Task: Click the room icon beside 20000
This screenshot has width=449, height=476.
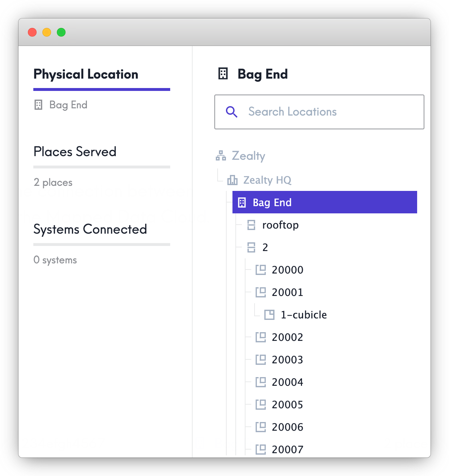Action: click(261, 270)
